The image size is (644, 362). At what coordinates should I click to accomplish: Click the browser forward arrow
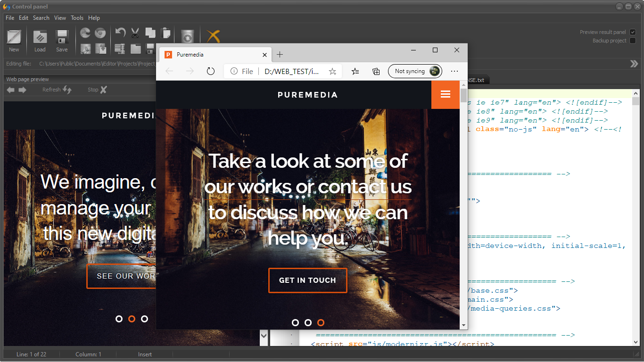(190, 71)
